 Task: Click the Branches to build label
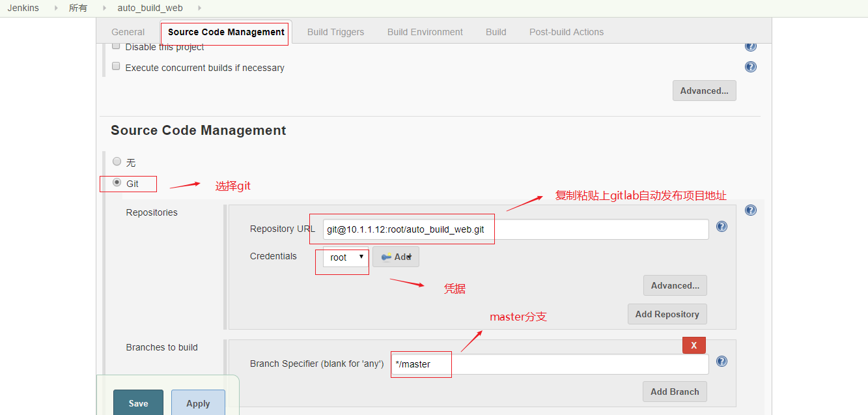[x=161, y=347]
